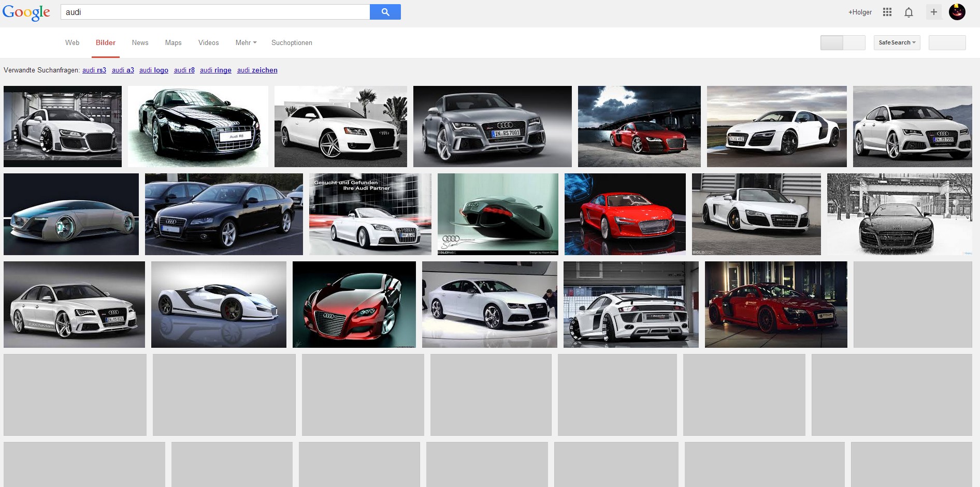The image size is (980, 487).
Task: Click the plus share button
Action: click(933, 12)
